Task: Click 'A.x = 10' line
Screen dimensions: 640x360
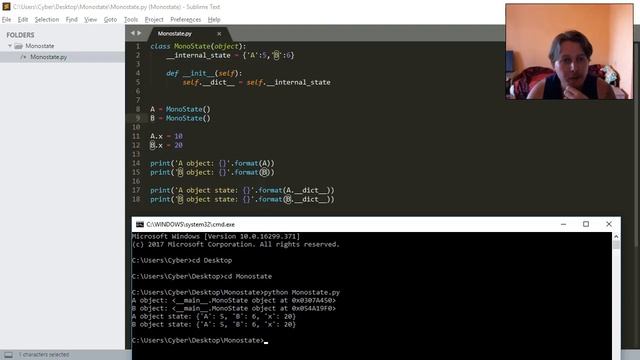Action: [x=166, y=136]
